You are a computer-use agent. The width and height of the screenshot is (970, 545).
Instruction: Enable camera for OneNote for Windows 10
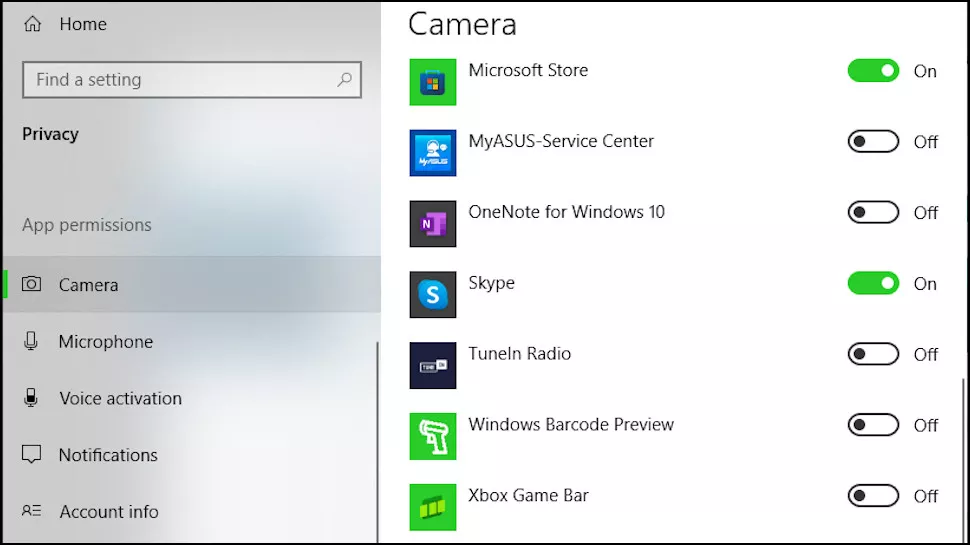[x=873, y=212]
